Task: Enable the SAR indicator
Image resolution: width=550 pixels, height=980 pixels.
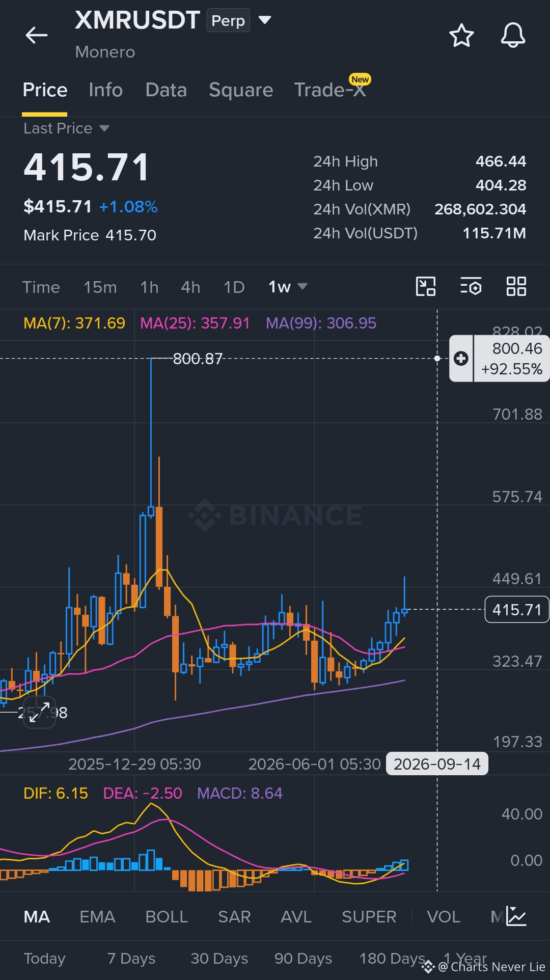Action: click(x=234, y=917)
